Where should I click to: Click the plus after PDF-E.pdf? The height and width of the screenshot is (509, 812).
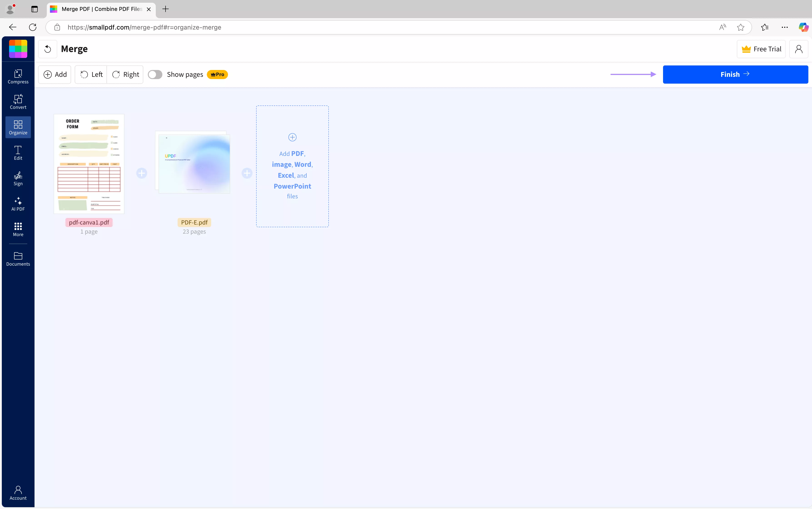point(247,173)
